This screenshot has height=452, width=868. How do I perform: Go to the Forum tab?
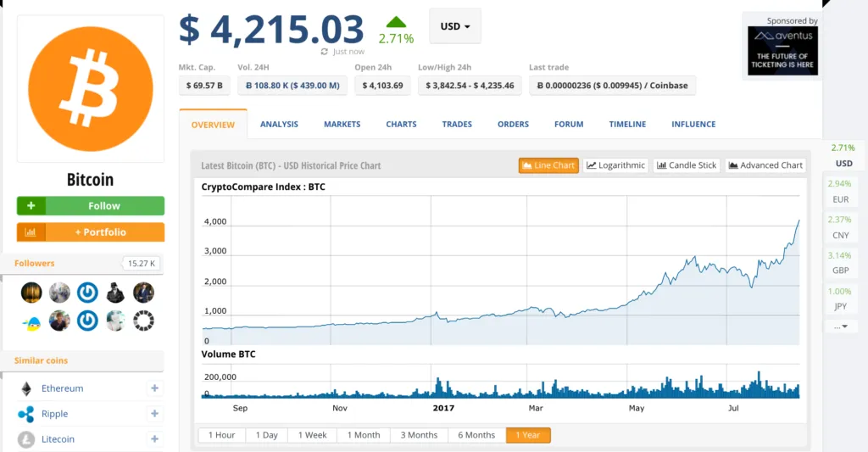(569, 124)
